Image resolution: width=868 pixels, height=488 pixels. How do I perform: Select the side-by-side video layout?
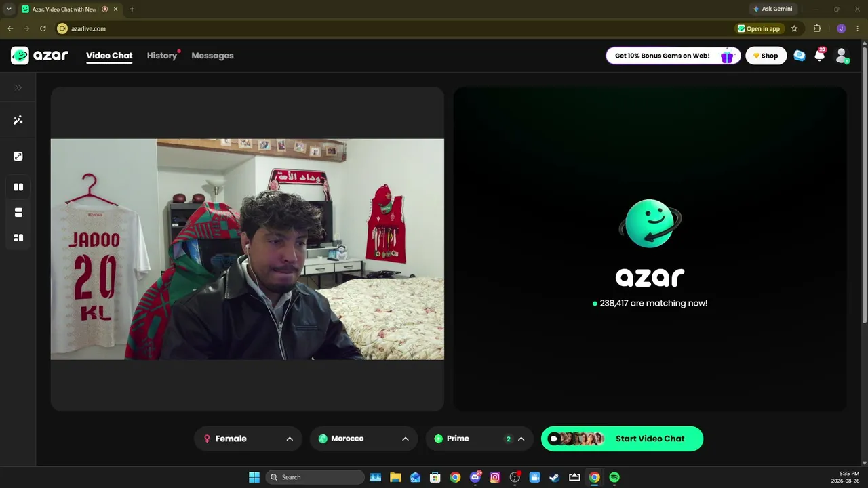pos(18,187)
